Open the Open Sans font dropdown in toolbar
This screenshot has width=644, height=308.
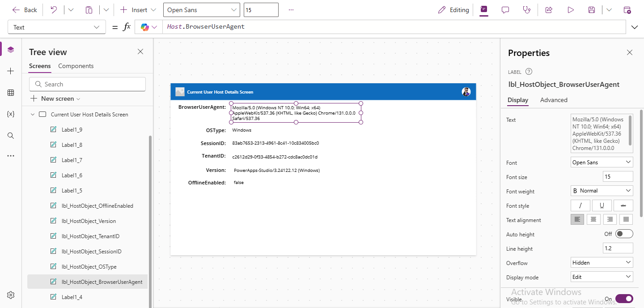[x=201, y=9]
